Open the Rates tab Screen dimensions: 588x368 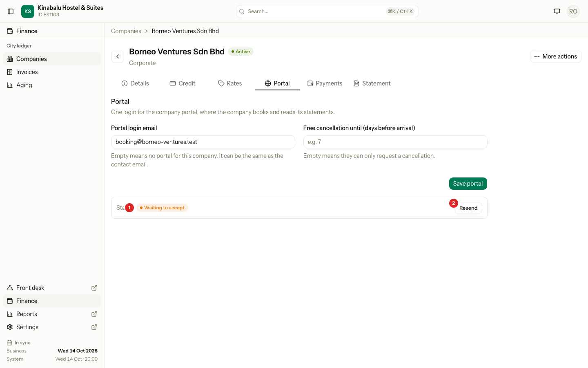[230, 83]
